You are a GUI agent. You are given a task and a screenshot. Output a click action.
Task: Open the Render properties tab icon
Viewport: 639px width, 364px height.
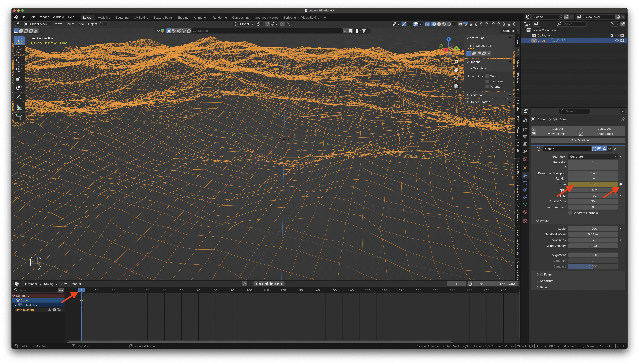pyautogui.click(x=525, y=130)
